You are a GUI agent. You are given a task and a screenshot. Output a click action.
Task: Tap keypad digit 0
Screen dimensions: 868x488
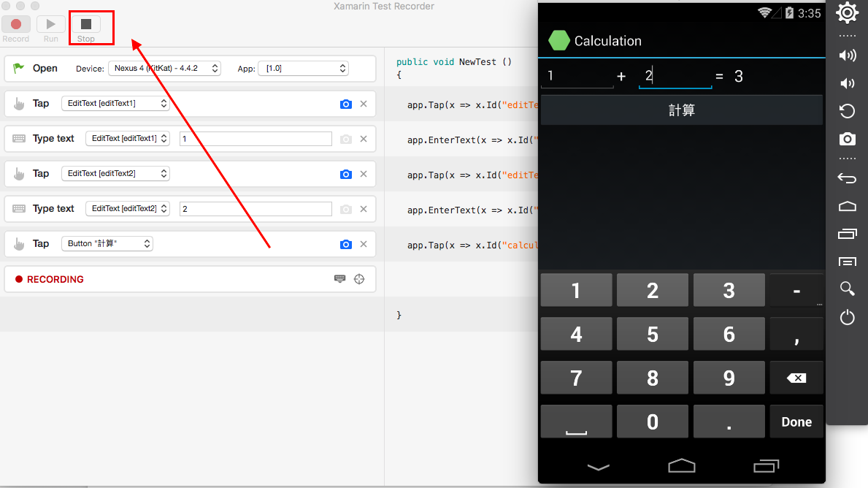tap(653, 422)
